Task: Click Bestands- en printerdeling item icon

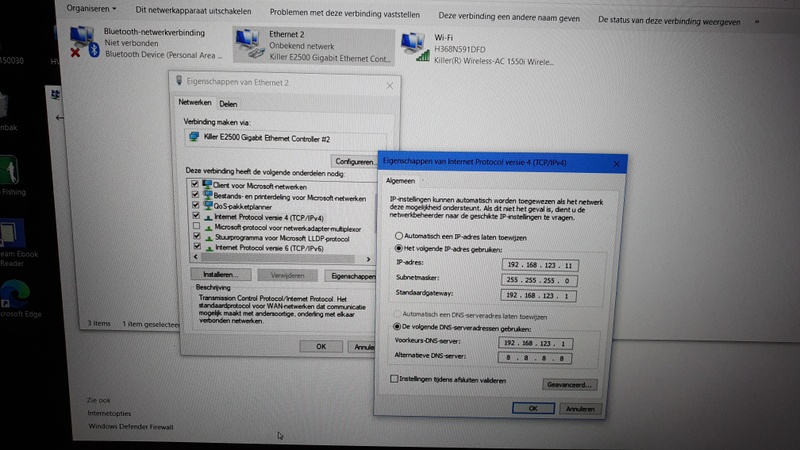Action: click(x=207, y=195)
